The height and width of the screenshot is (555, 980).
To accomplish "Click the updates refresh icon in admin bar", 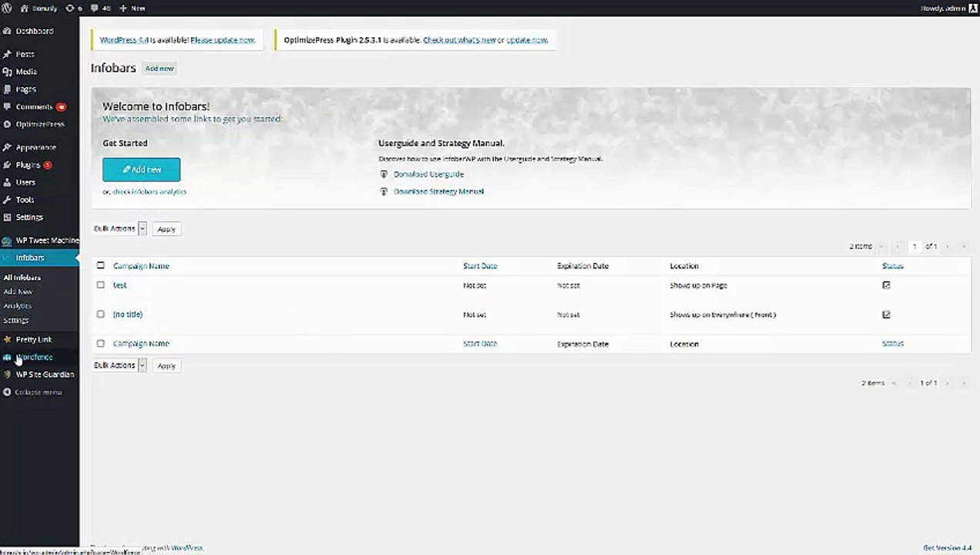I will tap(70, 8).
